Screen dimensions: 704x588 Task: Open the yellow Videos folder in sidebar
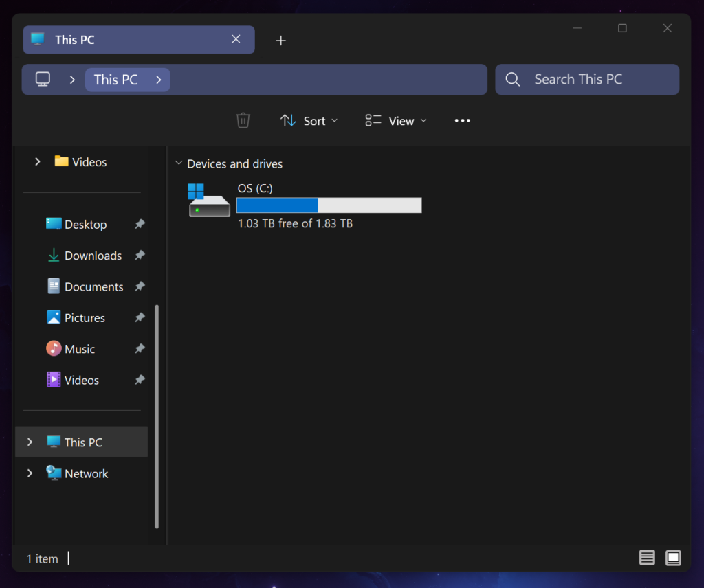[80, 161]
